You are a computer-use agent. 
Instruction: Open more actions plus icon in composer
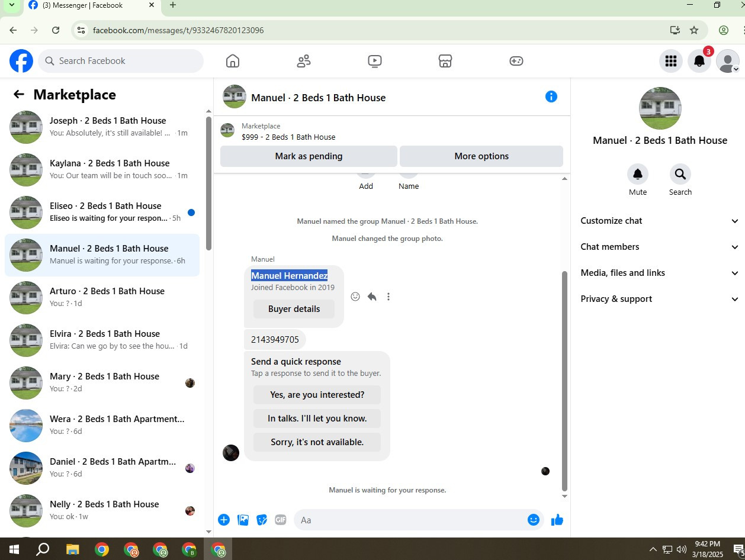(224, 520)
